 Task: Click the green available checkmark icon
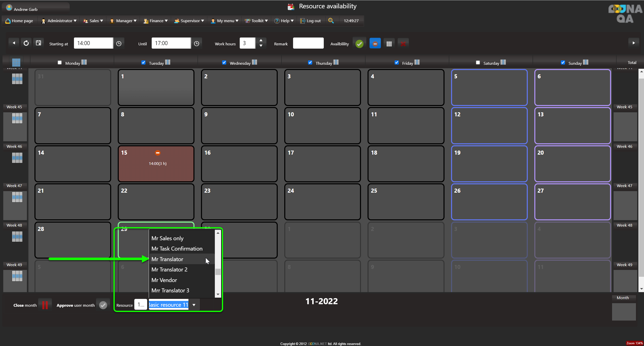(x=359, y=44)
